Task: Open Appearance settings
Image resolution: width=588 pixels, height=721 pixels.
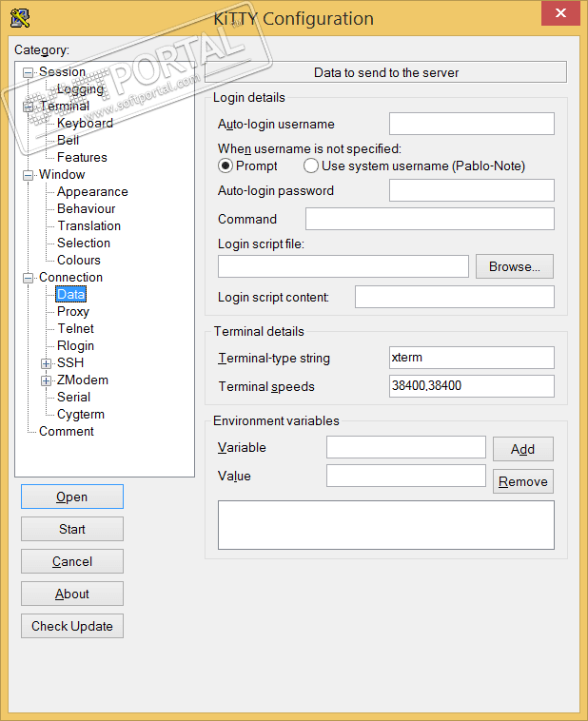Action: pos(92,192)
